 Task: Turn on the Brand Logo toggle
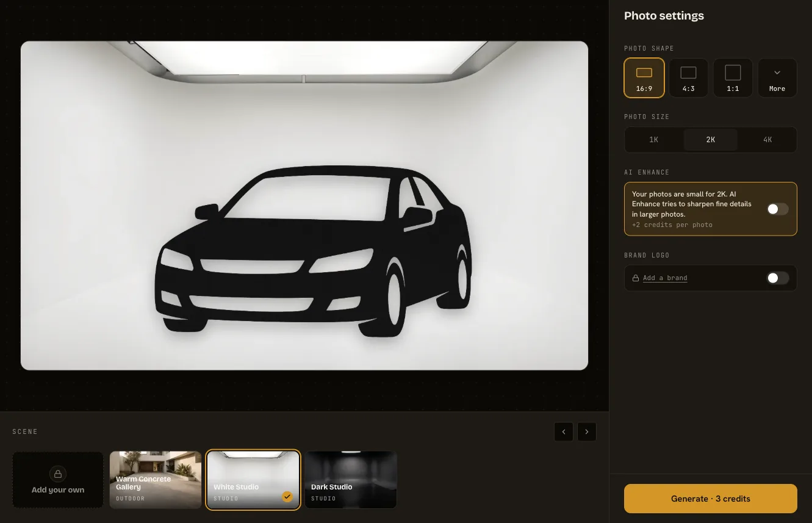pyautogui.click(x=777, y=278)
